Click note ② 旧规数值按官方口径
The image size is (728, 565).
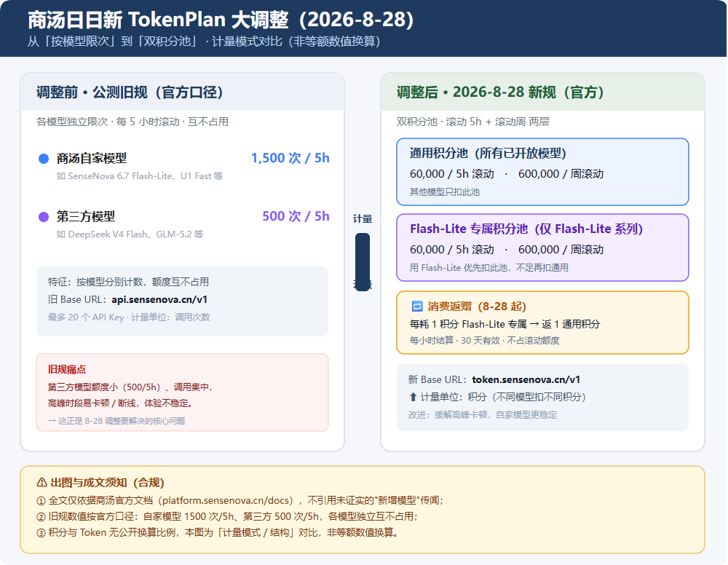tap(227, 516)
